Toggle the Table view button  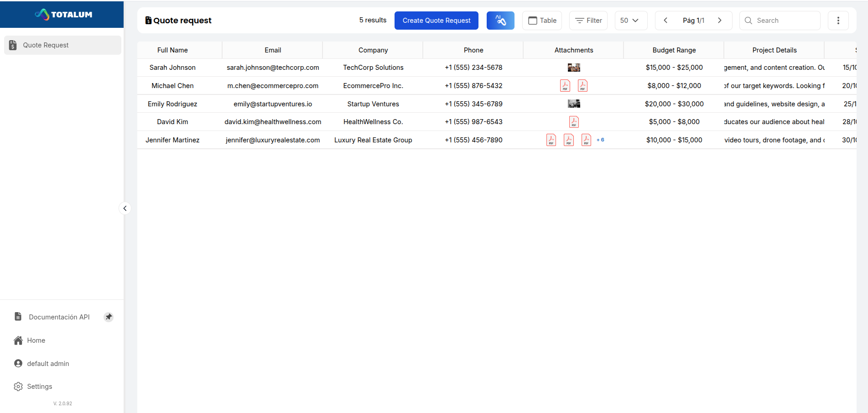click(542, 20)
